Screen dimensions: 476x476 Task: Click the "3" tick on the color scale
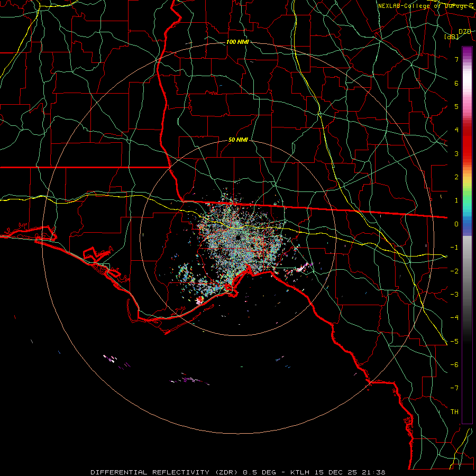(x=456, y=153)
